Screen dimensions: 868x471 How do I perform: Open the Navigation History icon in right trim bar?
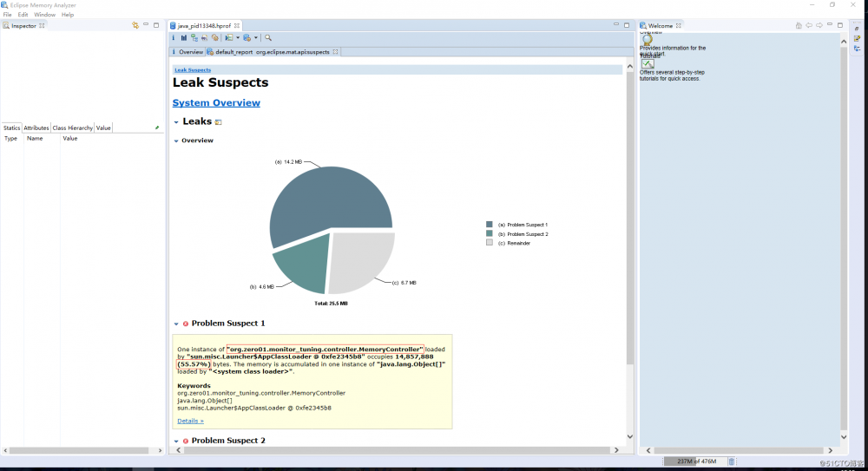pyautogui.click(x=858, y=49)
